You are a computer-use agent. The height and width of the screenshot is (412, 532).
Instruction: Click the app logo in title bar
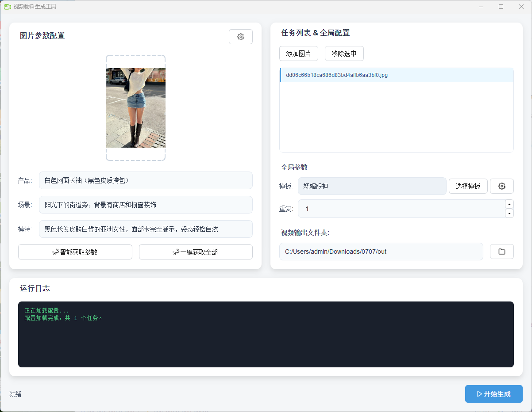pyautogui.click(x=7, y=7)
